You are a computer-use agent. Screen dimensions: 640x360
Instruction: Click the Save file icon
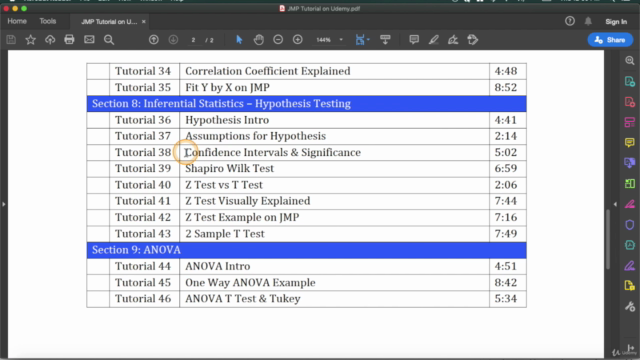(11, 40)
